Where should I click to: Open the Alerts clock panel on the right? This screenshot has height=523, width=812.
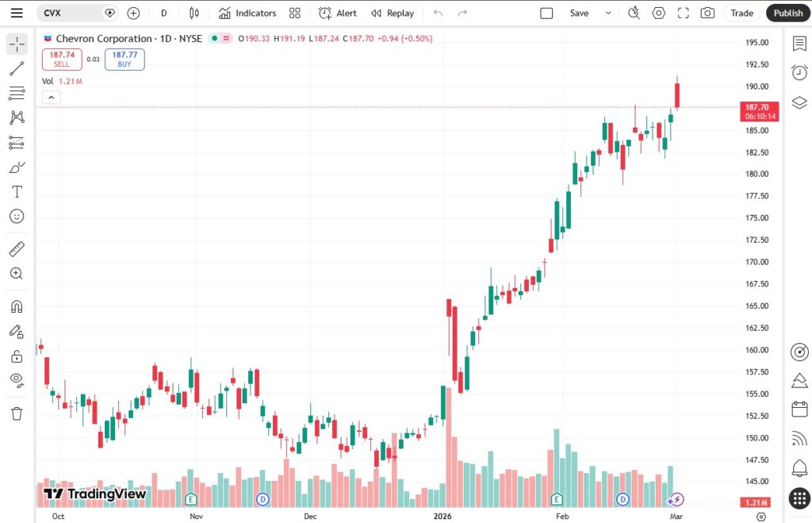coord(799,72)
